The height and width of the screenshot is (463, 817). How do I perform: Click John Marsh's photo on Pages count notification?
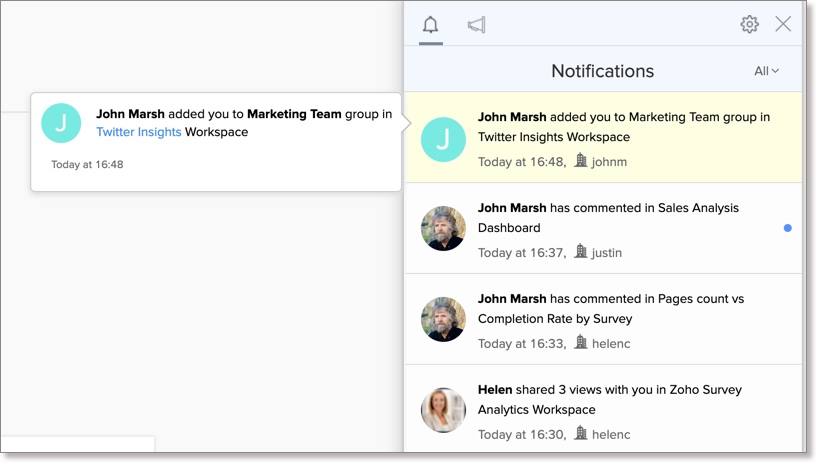[x=443, y=320]
